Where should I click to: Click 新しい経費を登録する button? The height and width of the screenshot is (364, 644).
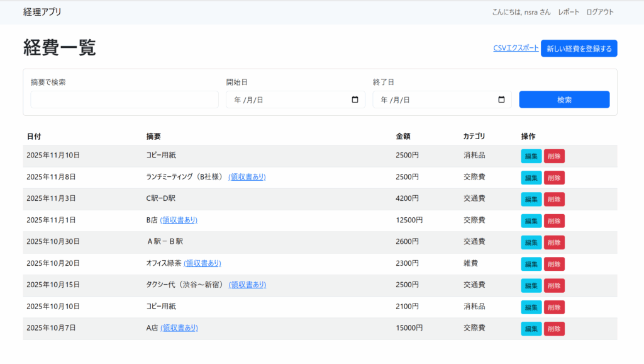click(x=579, y=48)
